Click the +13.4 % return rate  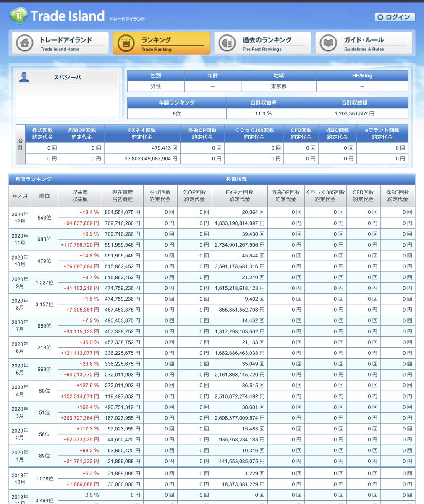point(89,212)
